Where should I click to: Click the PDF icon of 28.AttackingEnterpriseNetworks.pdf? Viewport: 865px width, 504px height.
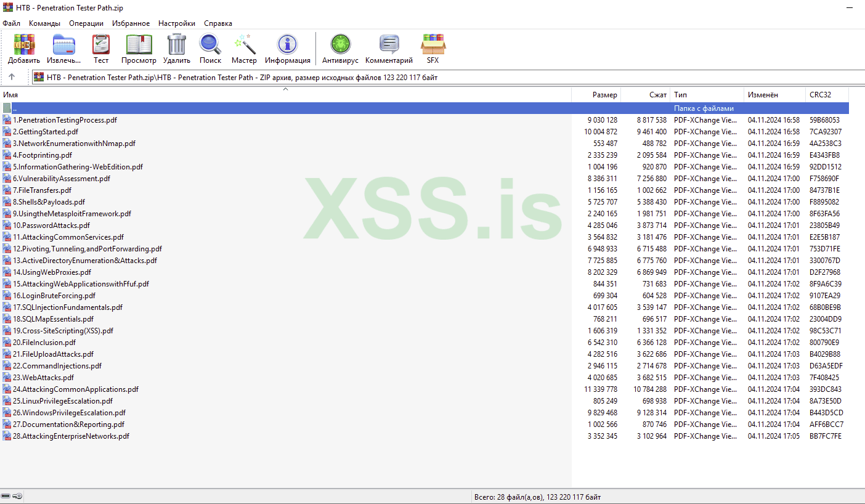click(x=7, y=436)
